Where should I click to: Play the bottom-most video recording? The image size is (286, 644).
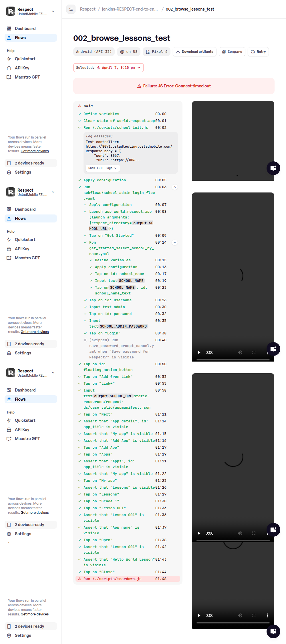199,615
